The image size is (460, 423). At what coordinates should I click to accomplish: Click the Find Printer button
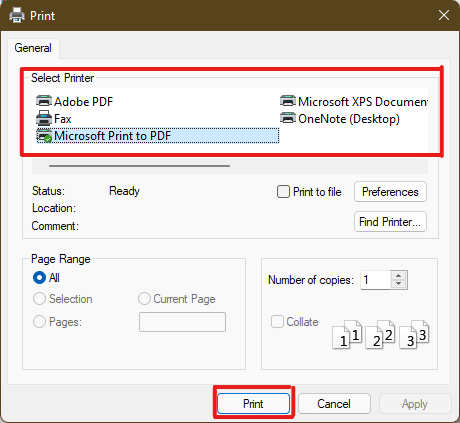point(390,222)
